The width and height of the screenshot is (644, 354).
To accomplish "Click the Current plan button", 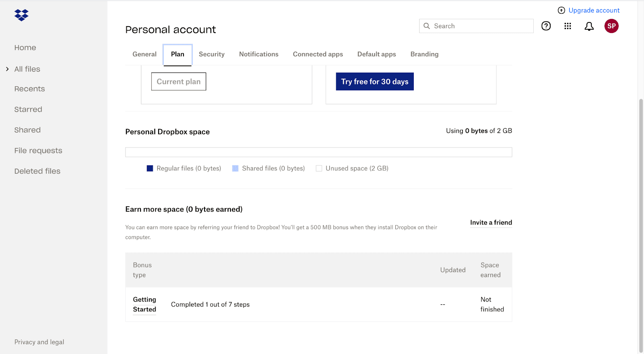I will (x=179, y=81).
